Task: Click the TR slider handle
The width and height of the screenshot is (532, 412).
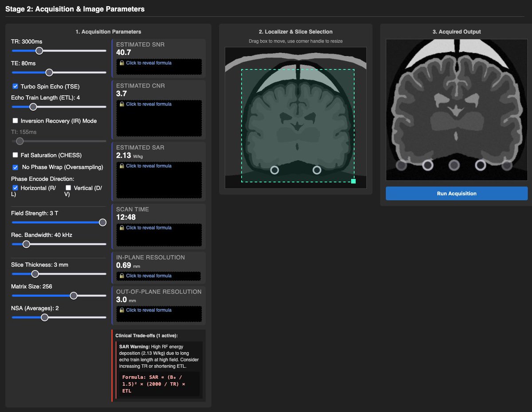Action: [39, 51]
